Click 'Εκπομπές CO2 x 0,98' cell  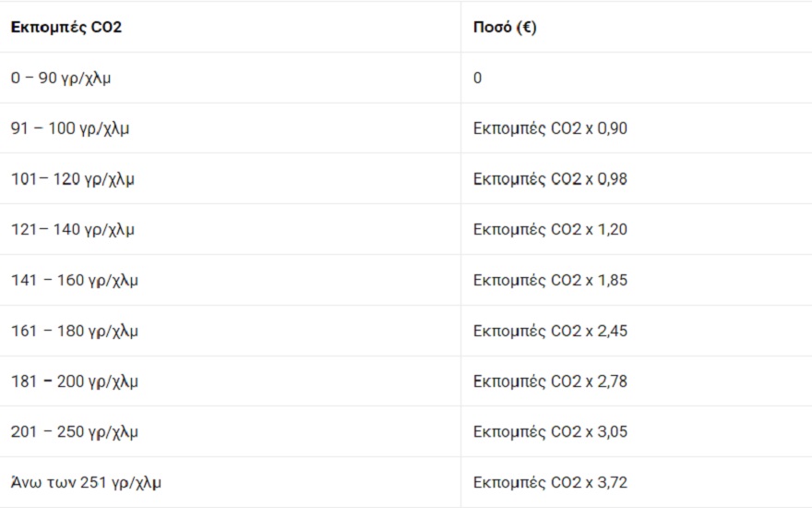550,179
